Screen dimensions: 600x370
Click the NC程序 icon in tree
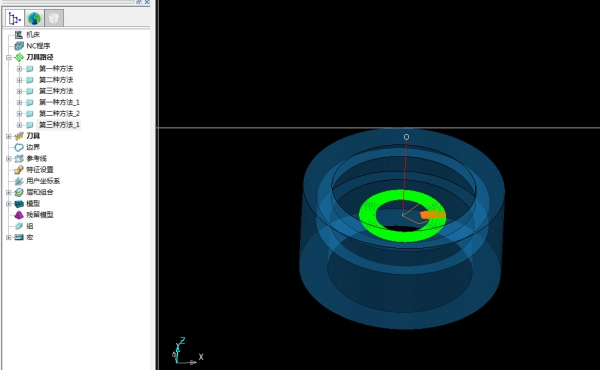(x=19, y=46)
